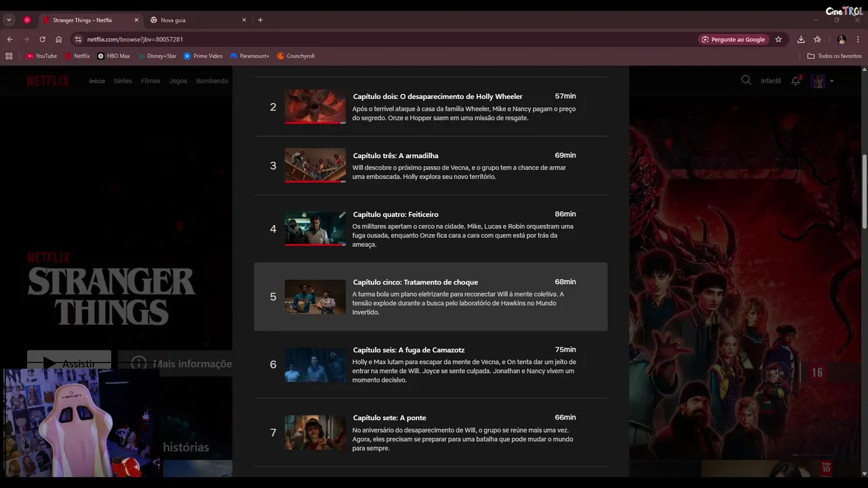Click Pergunte ao Google button
This screenshot has height=488, width=868.
coord(733,39)
